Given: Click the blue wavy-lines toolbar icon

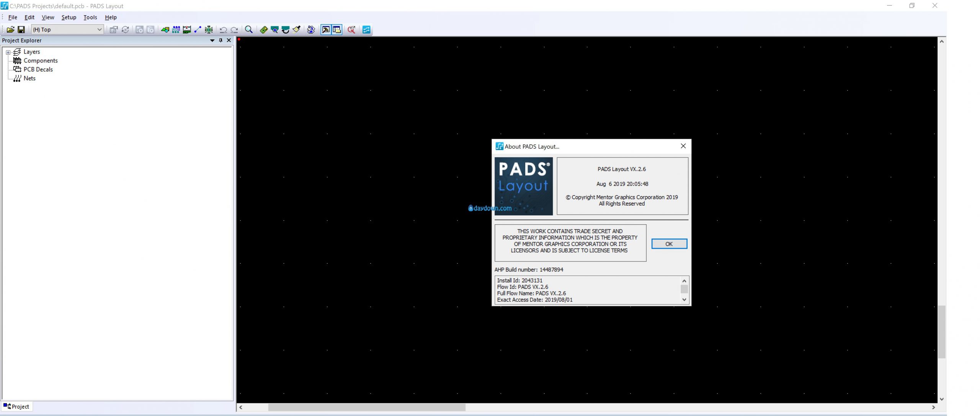Looking at the screenshot, I should [x=366, y=29].
